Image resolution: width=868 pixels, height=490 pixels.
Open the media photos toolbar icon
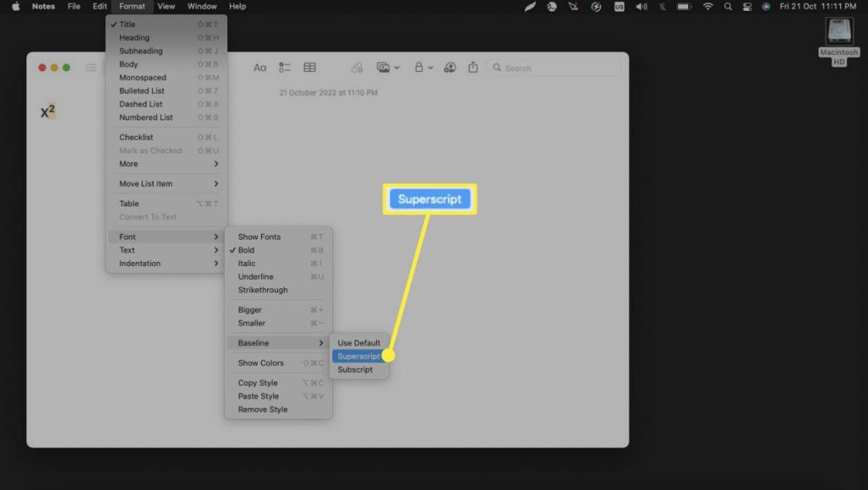[383, 68]
